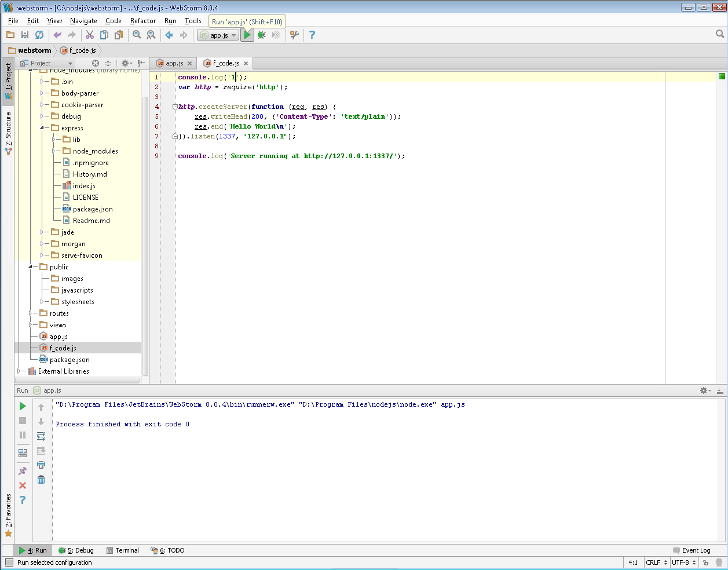Expand the routes folder
Viewport: 728px width, 570px height.
(31, 313)
